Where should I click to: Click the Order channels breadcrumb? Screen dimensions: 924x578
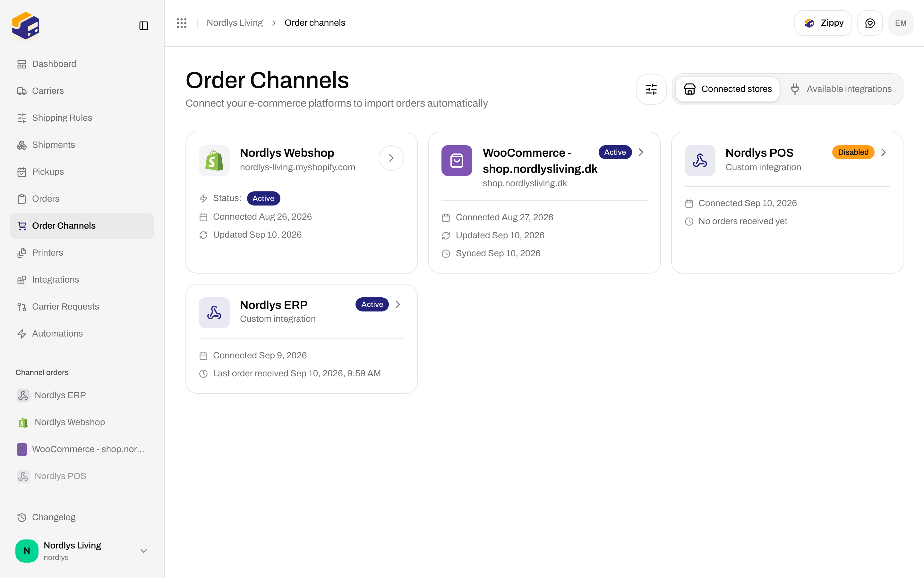(315, 23)
